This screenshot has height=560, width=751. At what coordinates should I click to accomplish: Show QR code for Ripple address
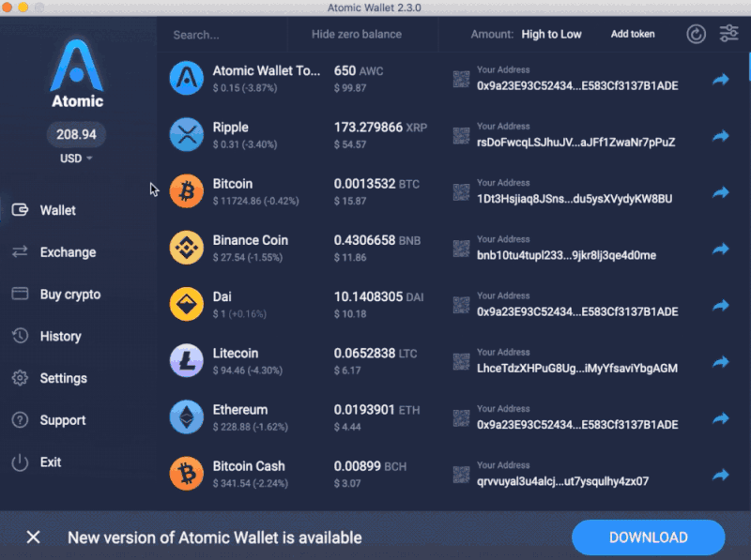coord(461,135)
